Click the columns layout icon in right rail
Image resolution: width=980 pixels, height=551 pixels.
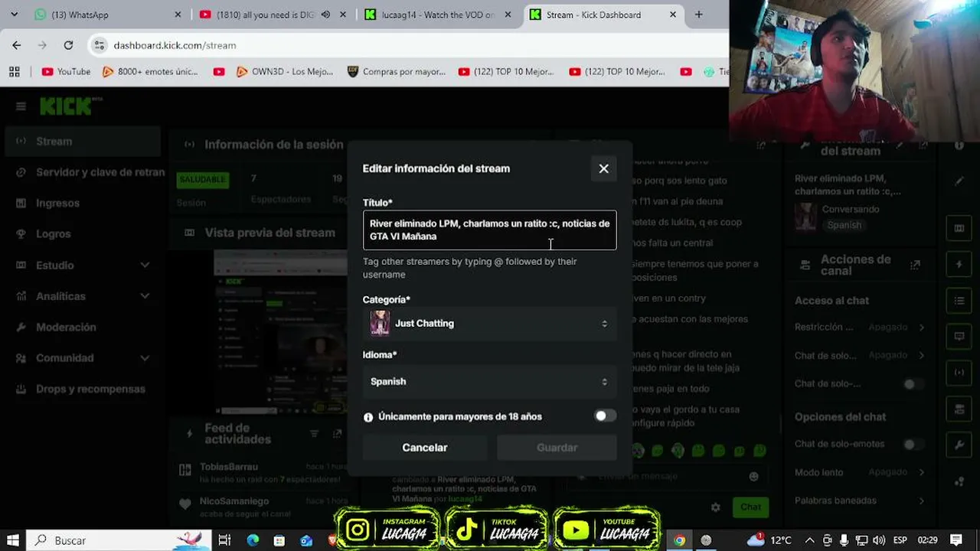pos(959,228)
